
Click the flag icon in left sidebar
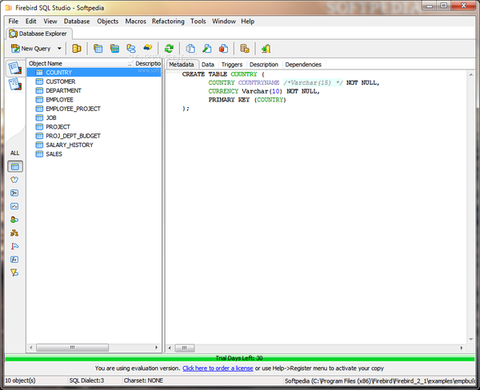(x=14, y=246)
